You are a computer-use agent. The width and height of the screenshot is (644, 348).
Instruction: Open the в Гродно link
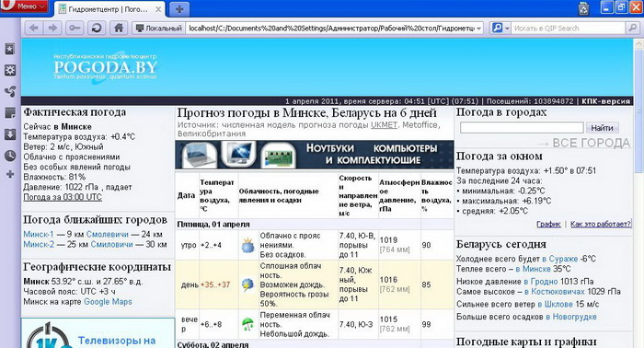tap(541, 282)
